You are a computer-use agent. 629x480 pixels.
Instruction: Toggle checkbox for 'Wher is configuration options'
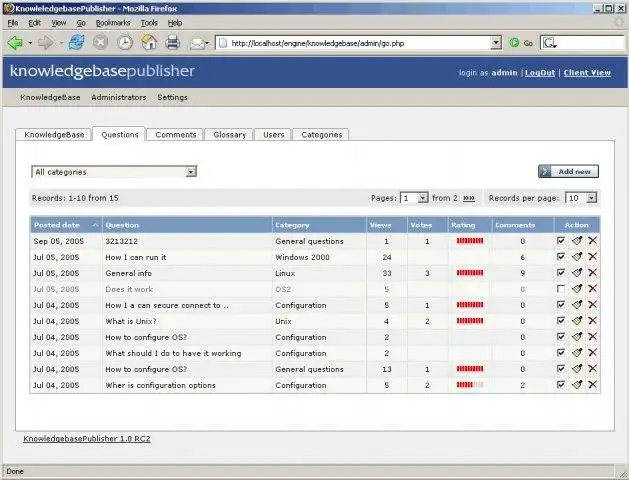(x=561, y=385)
